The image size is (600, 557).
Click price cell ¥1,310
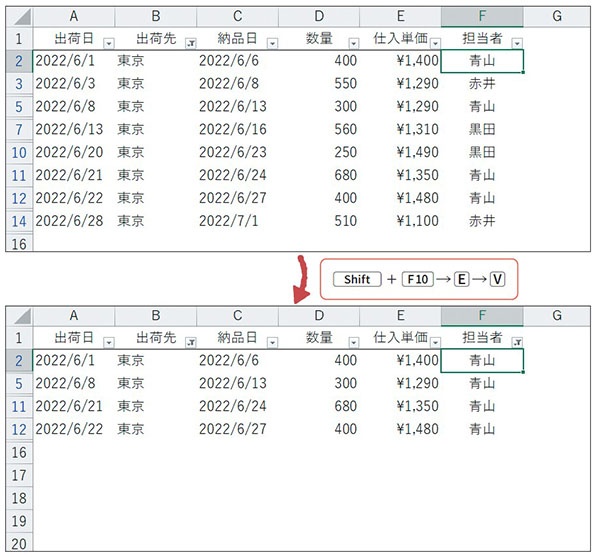400,130
